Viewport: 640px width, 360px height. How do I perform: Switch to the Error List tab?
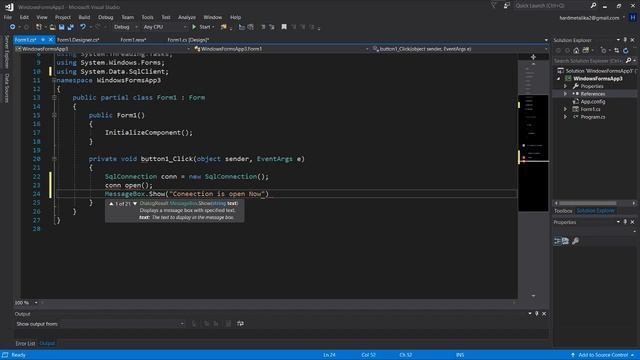click(25, 344)
